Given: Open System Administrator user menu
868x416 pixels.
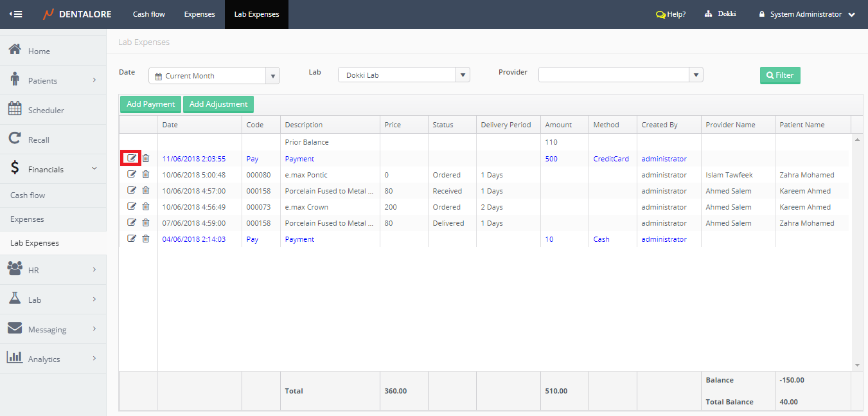Looking at the screenshot, I should click(x=806, y=14).
